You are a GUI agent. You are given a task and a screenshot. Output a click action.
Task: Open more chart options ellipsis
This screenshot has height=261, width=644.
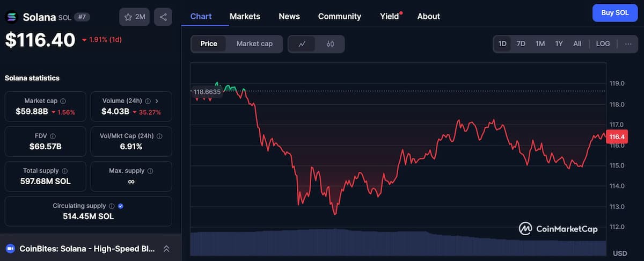point(628,44)
